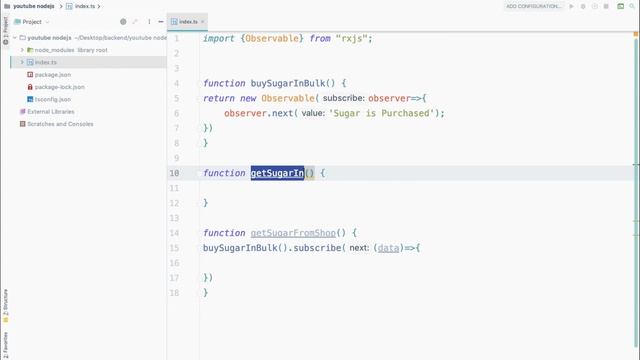
Task: Start debugging with the bug icon
Action: [x=583, y=6]
